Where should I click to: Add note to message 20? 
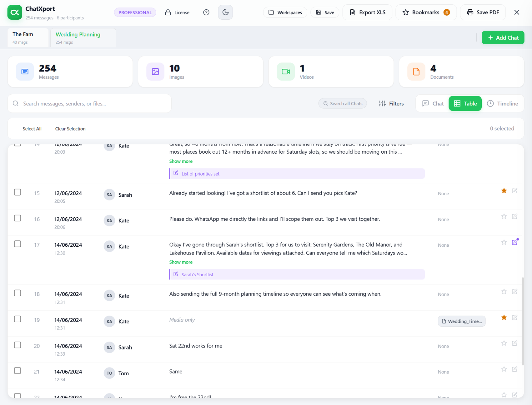pos(514,343)
